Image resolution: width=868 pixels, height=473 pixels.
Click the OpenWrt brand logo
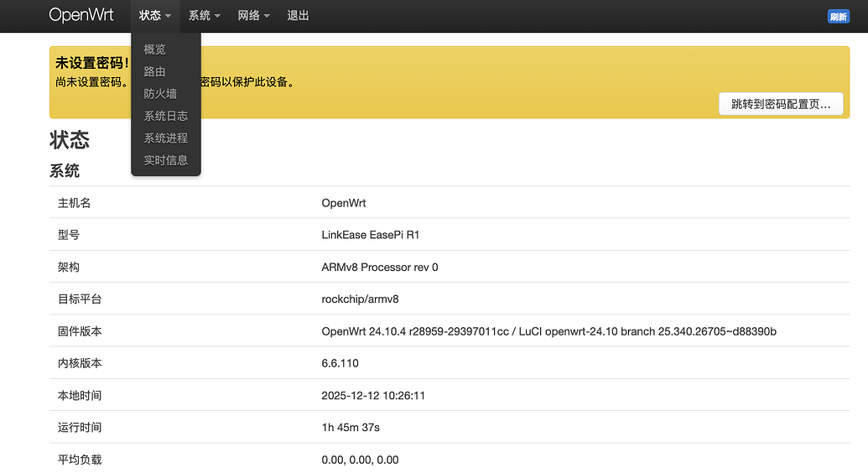pyautogui.click(x=81, y=15)
